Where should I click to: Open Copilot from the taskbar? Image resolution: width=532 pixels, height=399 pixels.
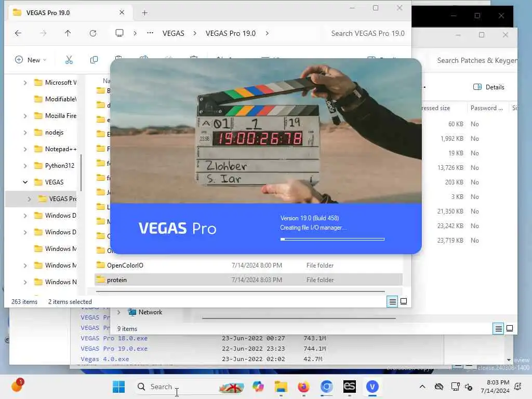pos(258,387)
